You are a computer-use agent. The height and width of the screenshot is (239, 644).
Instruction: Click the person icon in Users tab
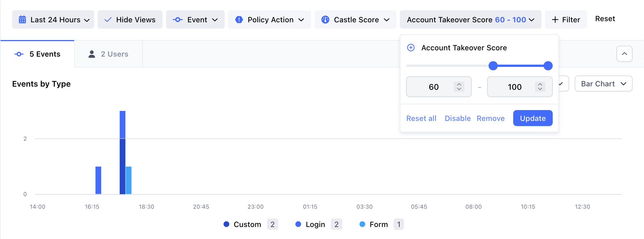[92, 54]
